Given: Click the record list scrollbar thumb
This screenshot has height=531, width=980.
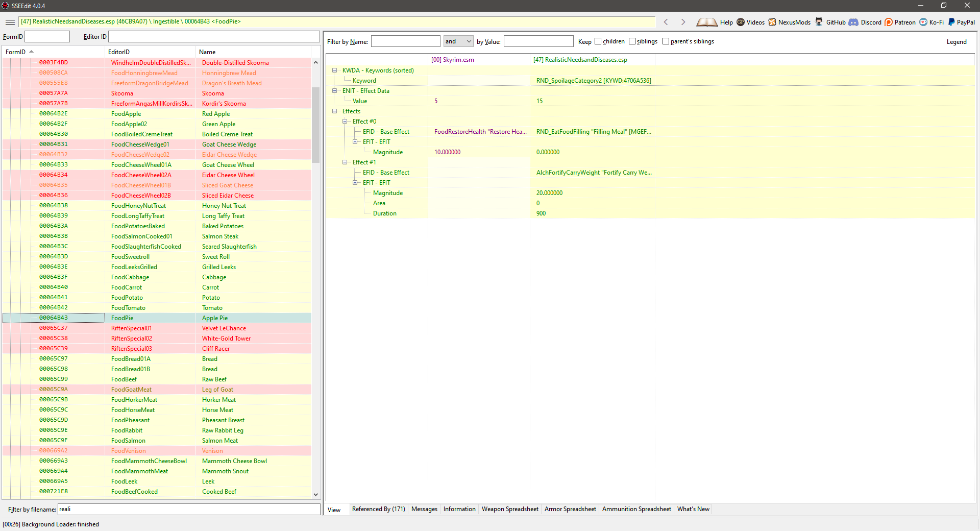Looking at the screenshot, I should pyautogui.click(x=315, y=125).
